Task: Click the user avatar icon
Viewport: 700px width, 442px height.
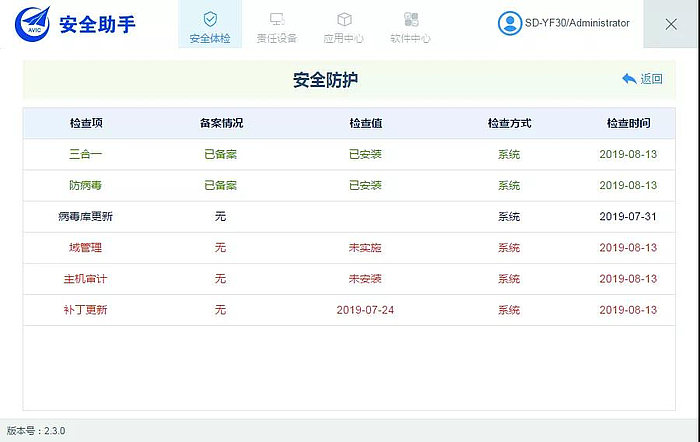Action: pos(510,23)
